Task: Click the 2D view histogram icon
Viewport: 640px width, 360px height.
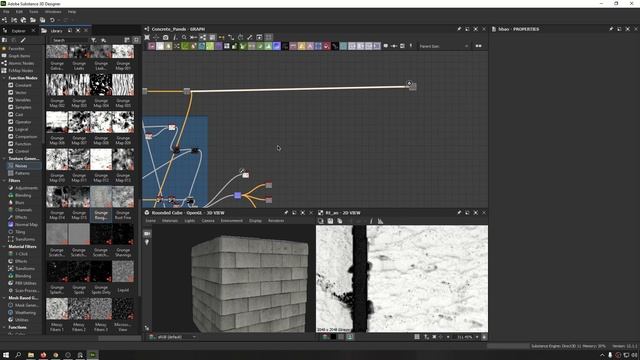Action: [x=380, y=221]
